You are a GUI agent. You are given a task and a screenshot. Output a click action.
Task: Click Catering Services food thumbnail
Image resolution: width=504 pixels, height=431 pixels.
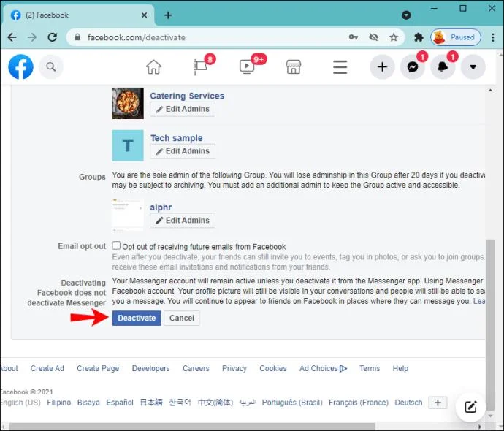pyautogui.click(x=128, y=103)
